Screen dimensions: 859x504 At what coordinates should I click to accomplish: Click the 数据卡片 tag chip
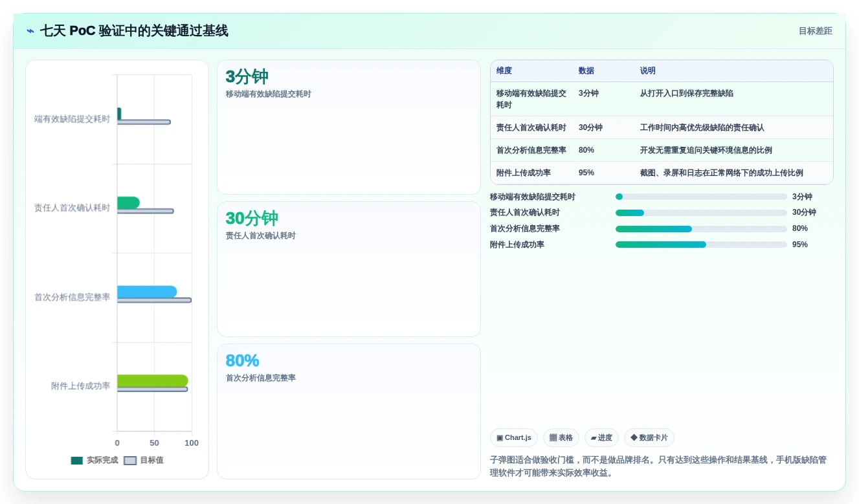pyautogui.click(x=649, y=438)
